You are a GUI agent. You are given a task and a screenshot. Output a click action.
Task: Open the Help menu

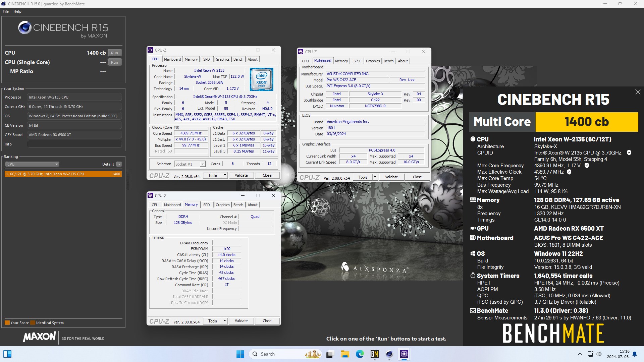[x=17, y=11]
